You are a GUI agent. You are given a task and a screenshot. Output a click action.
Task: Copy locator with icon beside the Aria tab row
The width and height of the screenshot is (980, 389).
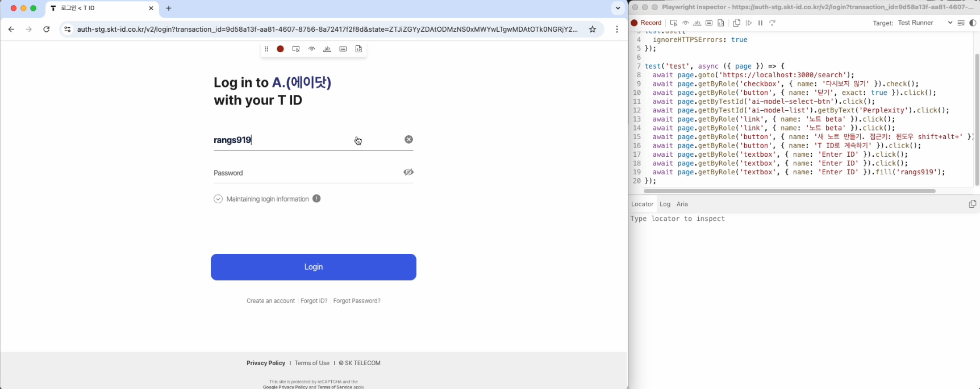pos(973,204)
